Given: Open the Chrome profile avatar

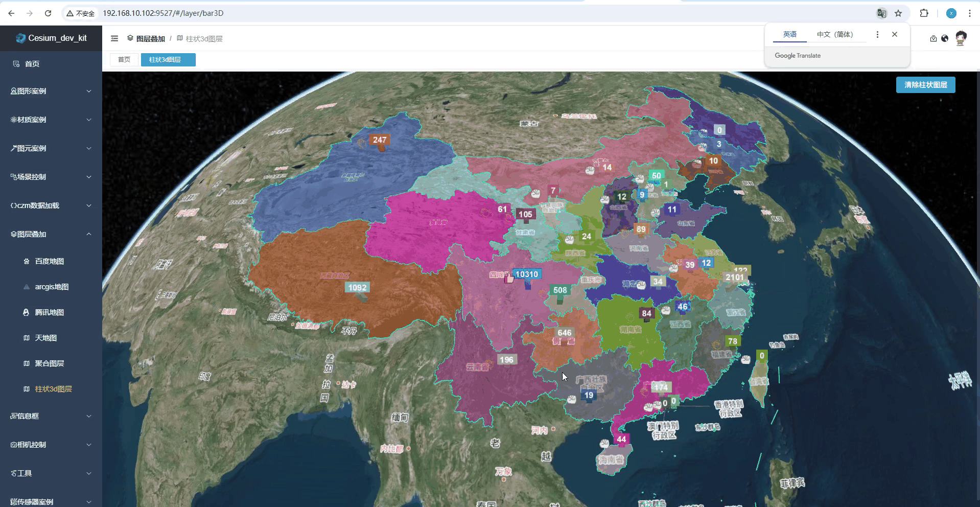Looking at the screenshot, I should [x=951, y=13].
